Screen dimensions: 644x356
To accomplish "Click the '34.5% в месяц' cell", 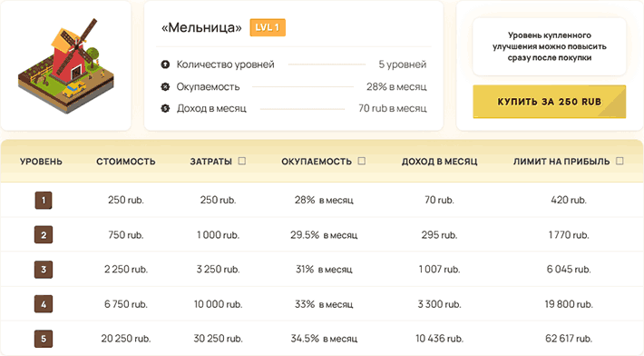I will point(324,339).
